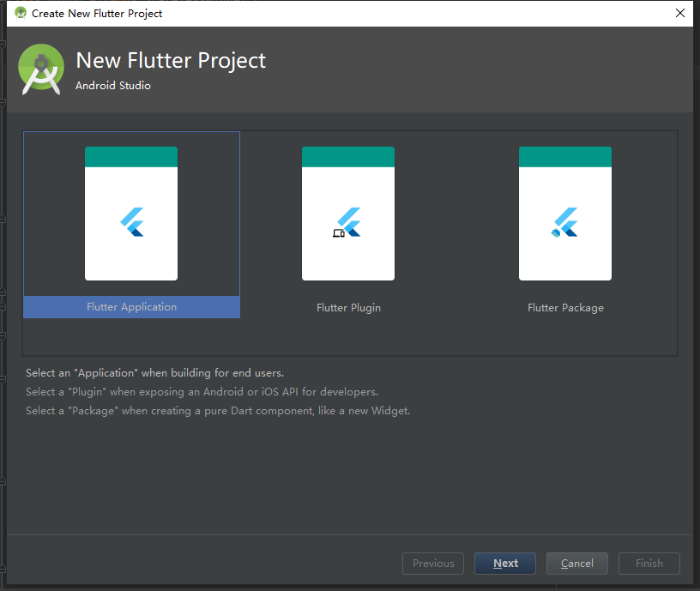
Task: Click the New Flutter Project heading
Action: [171, 60]
